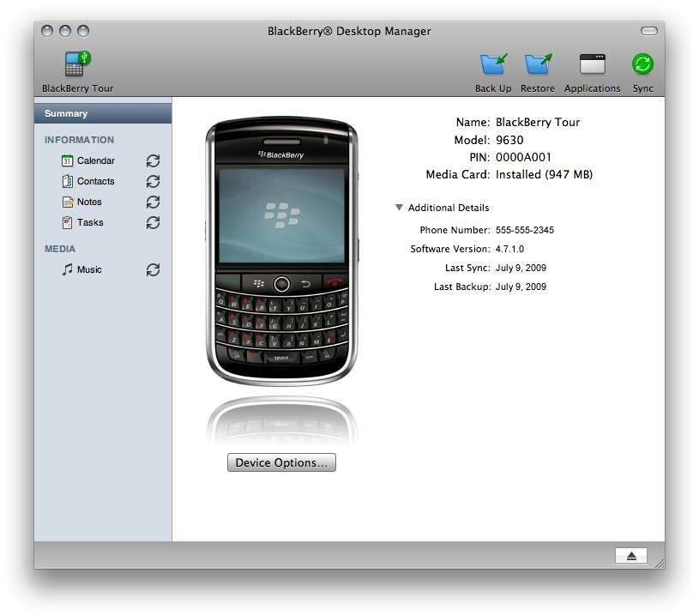Toggle sync for Music

click(x=153, y=269)
